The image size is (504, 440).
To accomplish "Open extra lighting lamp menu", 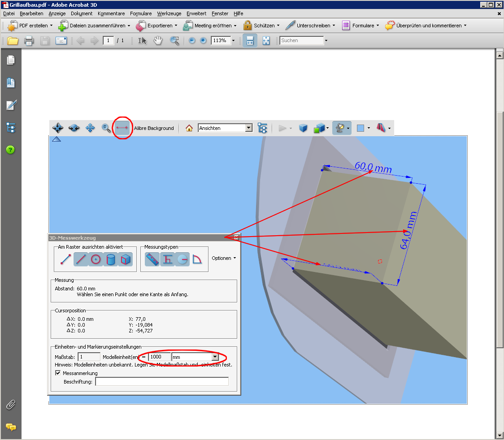I will click(342, 128).
